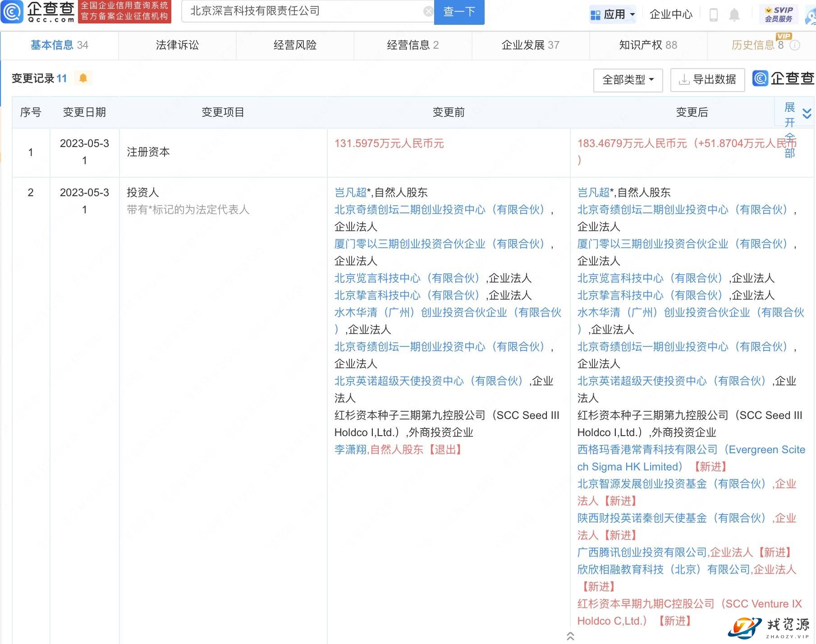Viewport: 816px width, 644px height.
Task: Open the mobile phone app icon
Action: (x=714, y=14)
